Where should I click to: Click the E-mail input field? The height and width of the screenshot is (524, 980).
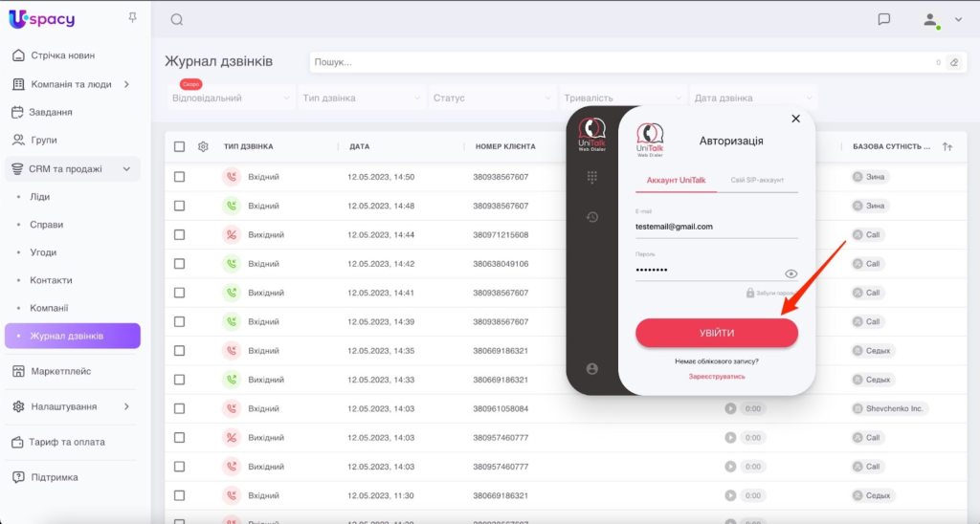(x=716, y=227)
